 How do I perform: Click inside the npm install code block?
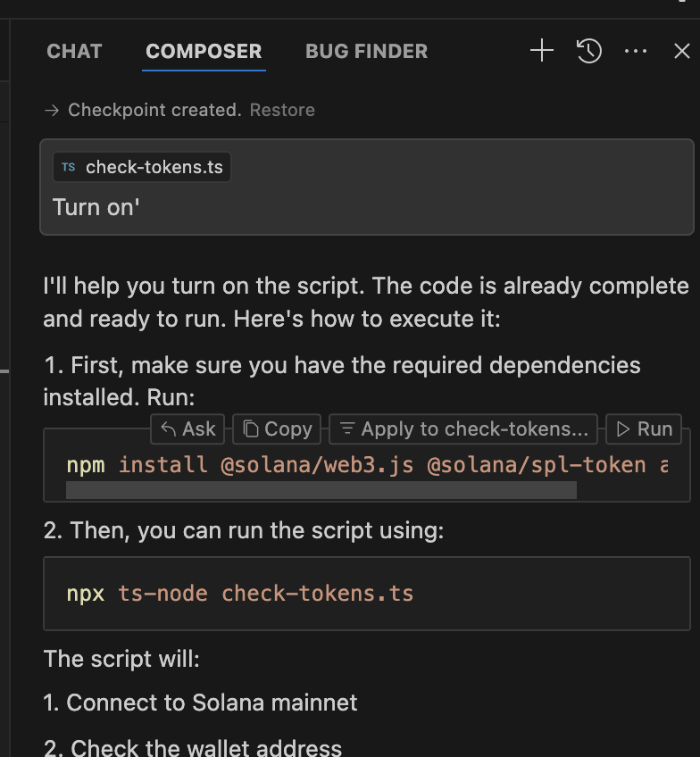tap(366, 465)
